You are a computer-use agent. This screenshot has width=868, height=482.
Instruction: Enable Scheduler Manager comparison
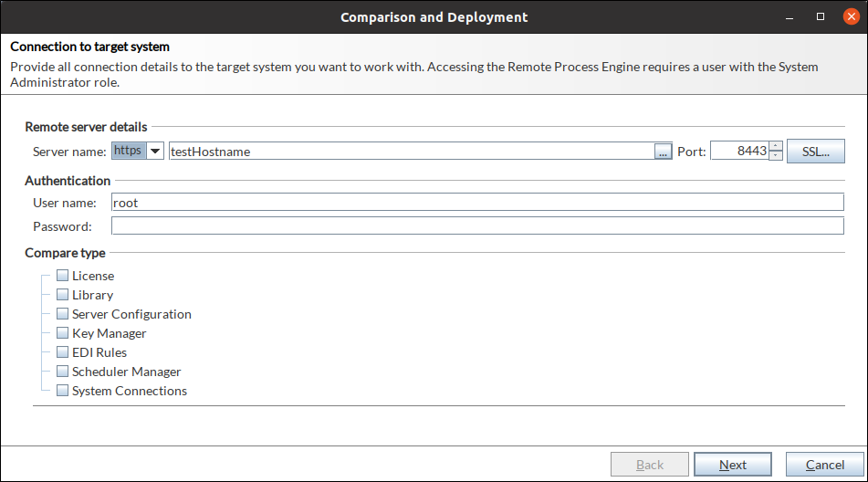[63, 372]
